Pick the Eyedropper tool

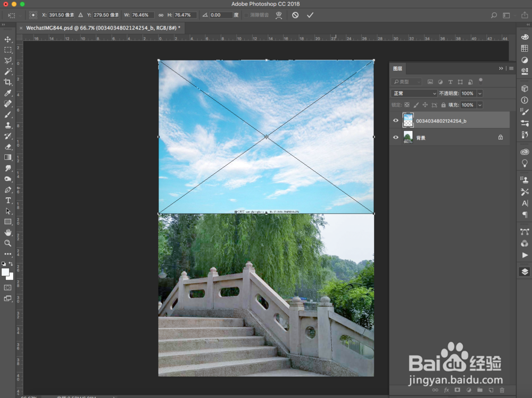[x=7, y=93]
